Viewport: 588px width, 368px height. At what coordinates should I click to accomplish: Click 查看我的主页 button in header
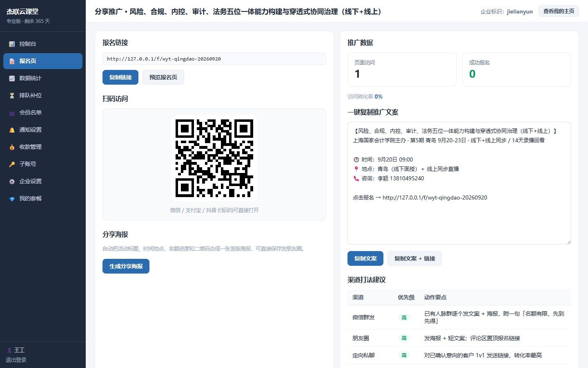pyautogui.click(x=559, y=11)
